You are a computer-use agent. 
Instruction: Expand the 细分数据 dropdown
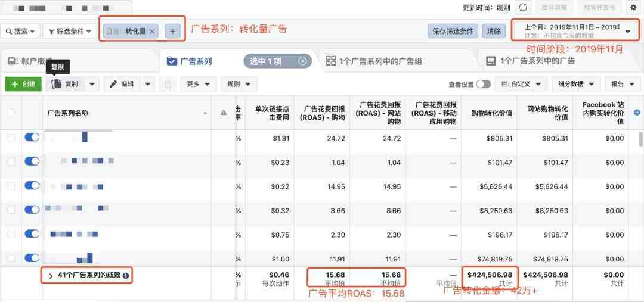(x=575, y=84)
